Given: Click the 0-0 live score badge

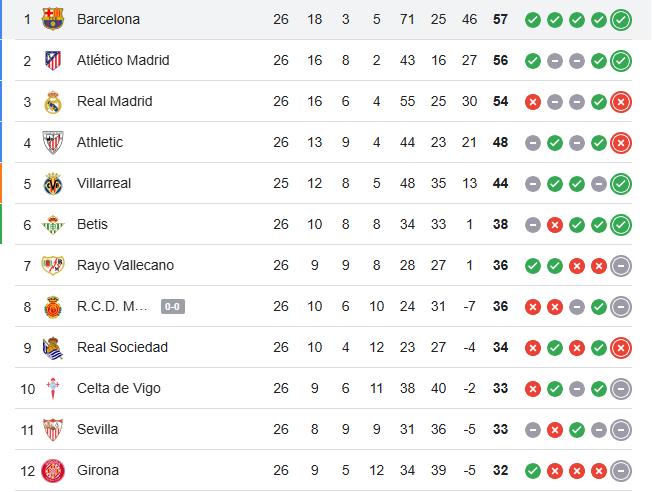Looking at the screenshot, I should point(172,307).
